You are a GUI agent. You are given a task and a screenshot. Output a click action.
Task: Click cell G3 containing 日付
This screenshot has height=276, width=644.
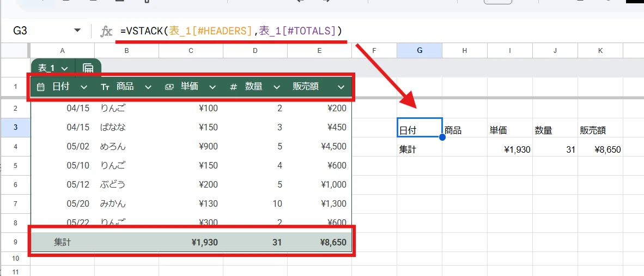click(x=420, y=128)
